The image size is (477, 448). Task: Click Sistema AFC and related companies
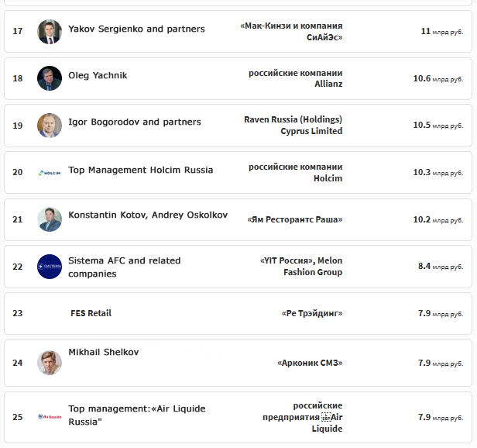point(125,267)
